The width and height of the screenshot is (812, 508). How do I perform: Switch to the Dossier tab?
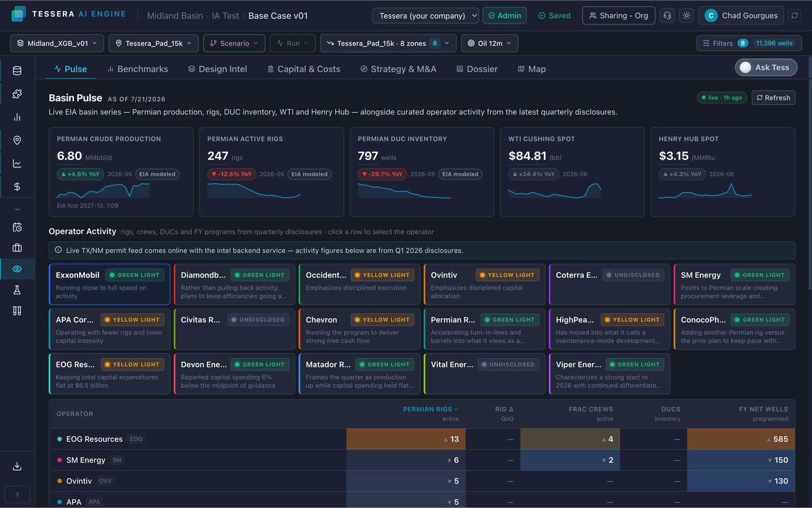(x=477, y=69)
